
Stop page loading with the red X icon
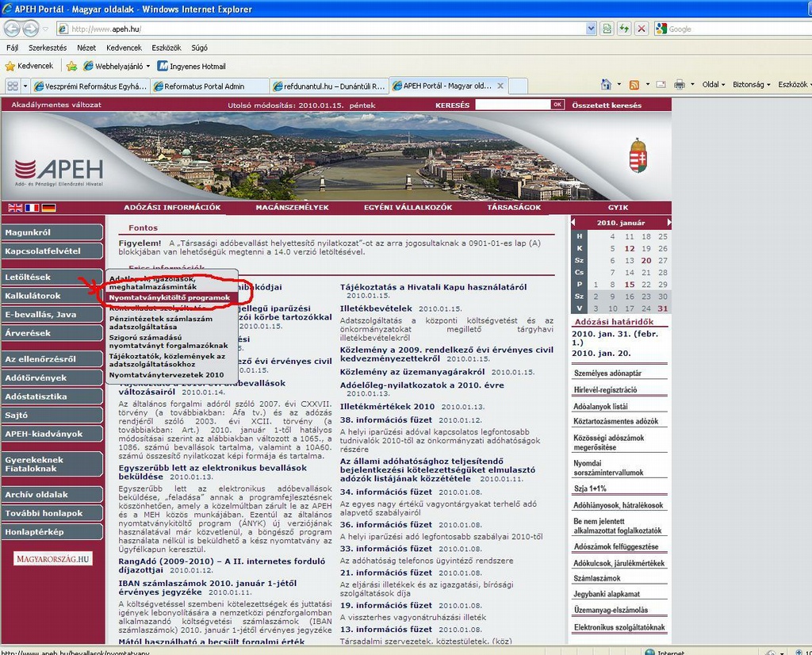641,29
